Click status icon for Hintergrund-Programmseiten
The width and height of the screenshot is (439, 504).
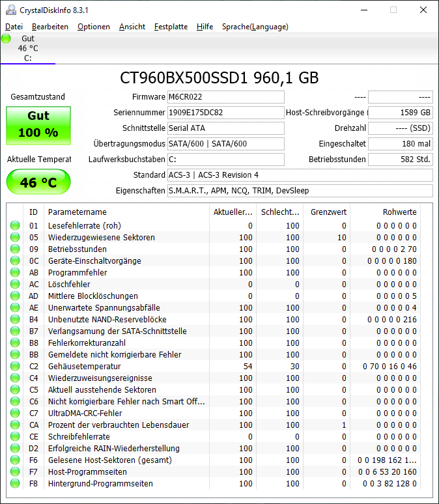coord(15,484)
